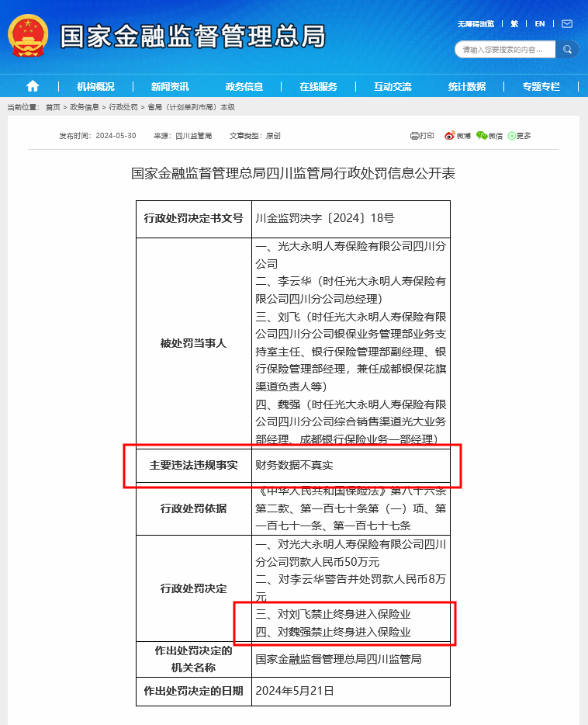Click header cell 作出处罚决定的机关名称
Screen dimensions: 588x725
coord(193,659)
